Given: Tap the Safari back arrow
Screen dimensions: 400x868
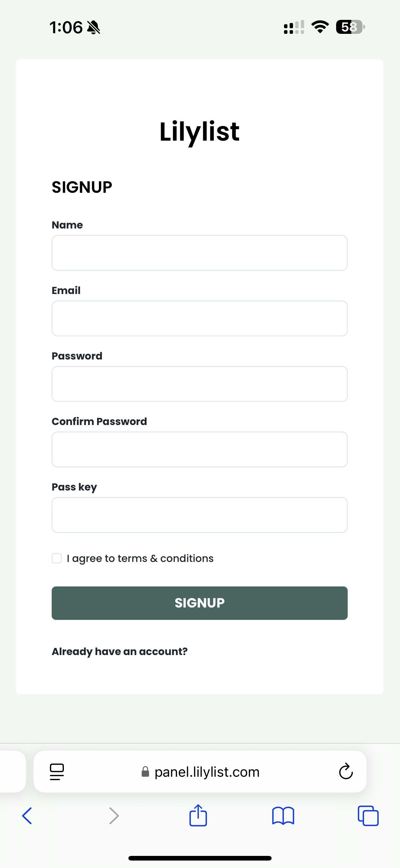Looking at the screenshot, I should [x=27, y=816].
